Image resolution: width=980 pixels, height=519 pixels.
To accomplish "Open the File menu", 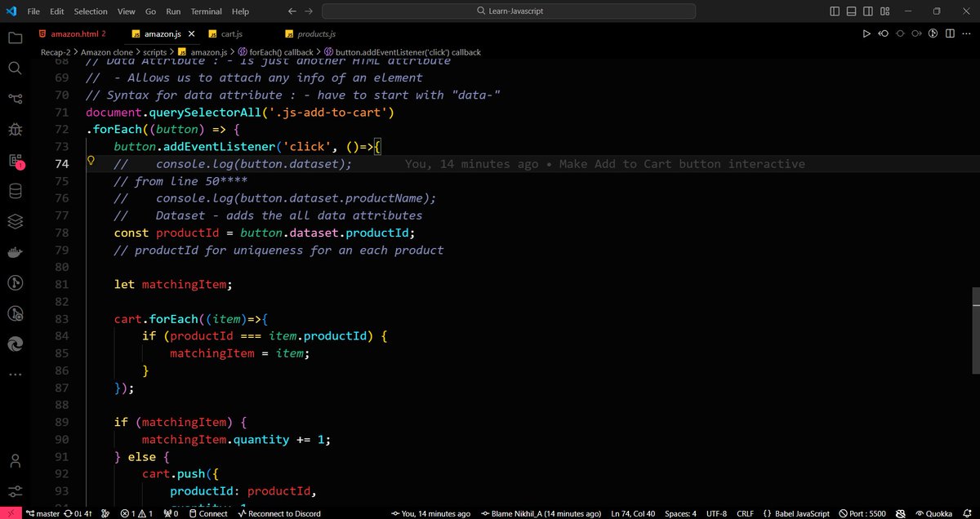I will tap(33, 11).
